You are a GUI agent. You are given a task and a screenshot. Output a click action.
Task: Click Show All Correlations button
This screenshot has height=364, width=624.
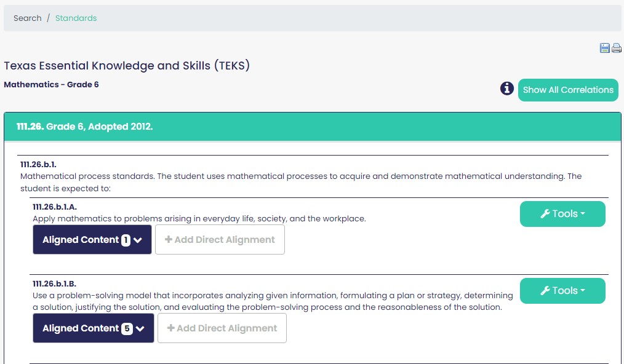click(568, 90)
